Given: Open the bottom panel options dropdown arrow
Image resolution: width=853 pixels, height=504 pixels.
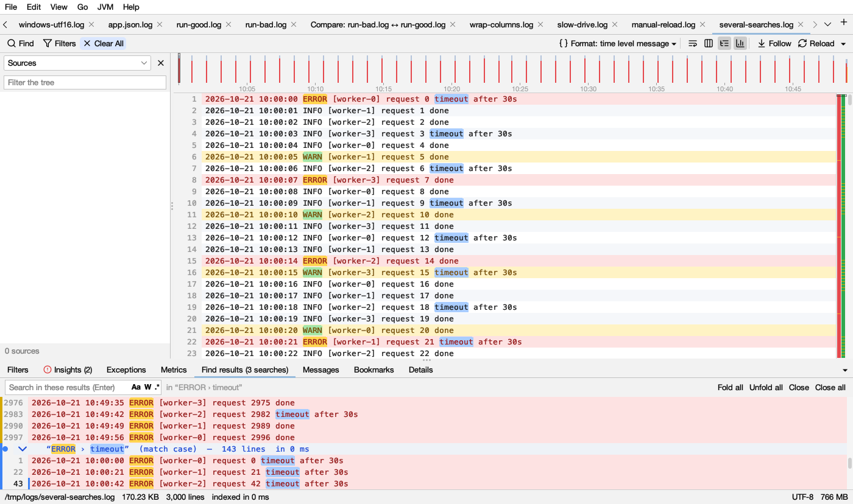Looking at the screenshot, I should pyautogui.click(x=845, y=370).
